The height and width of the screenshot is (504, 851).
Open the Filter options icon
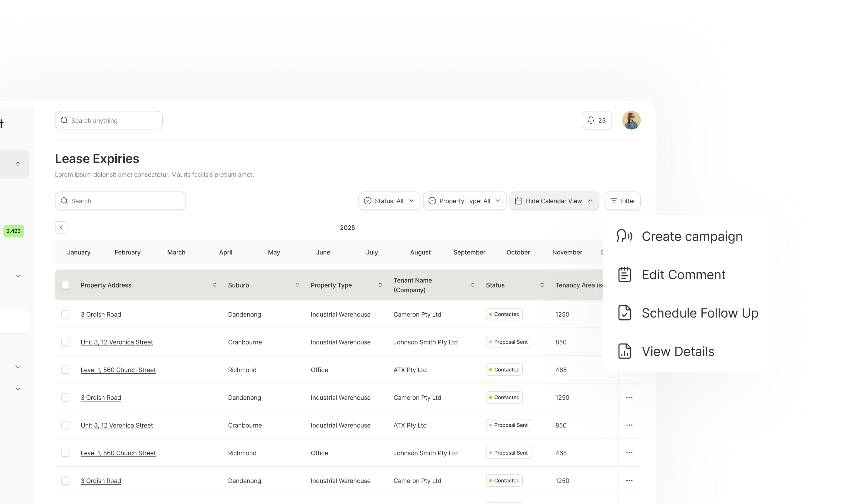[614, 201]
